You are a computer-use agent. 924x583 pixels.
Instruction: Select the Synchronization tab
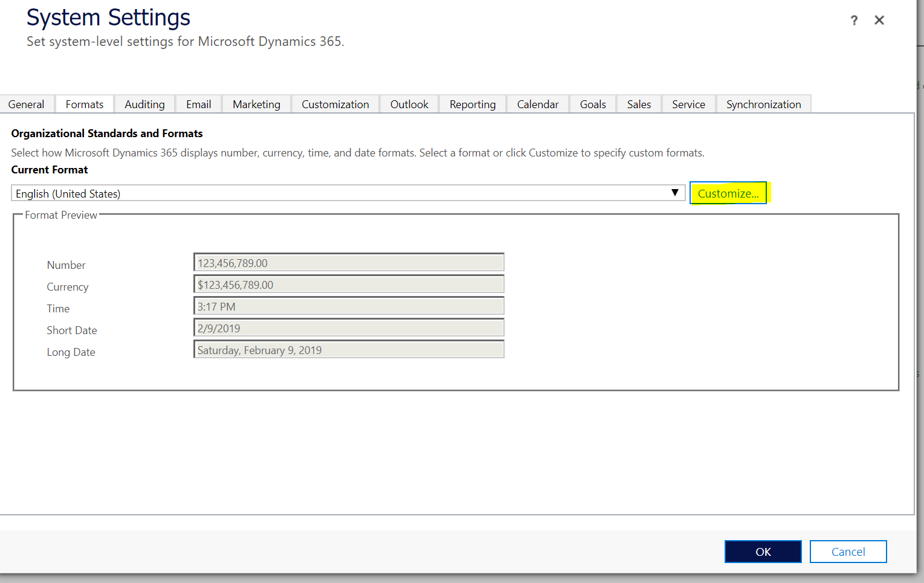[x=763, y=104]
